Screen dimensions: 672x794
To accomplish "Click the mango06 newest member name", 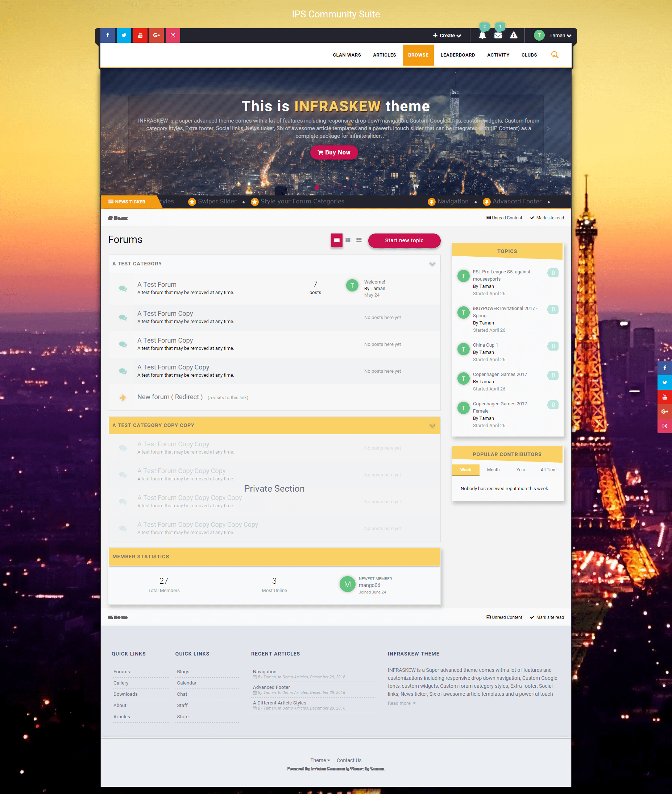I will (369, 585).
